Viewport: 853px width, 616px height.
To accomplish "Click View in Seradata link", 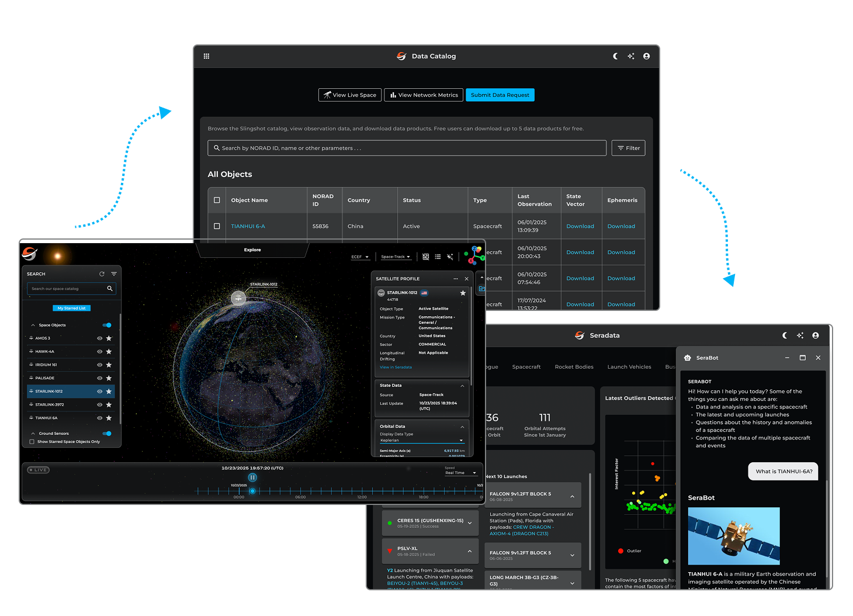I will click(x=396, y=367).
